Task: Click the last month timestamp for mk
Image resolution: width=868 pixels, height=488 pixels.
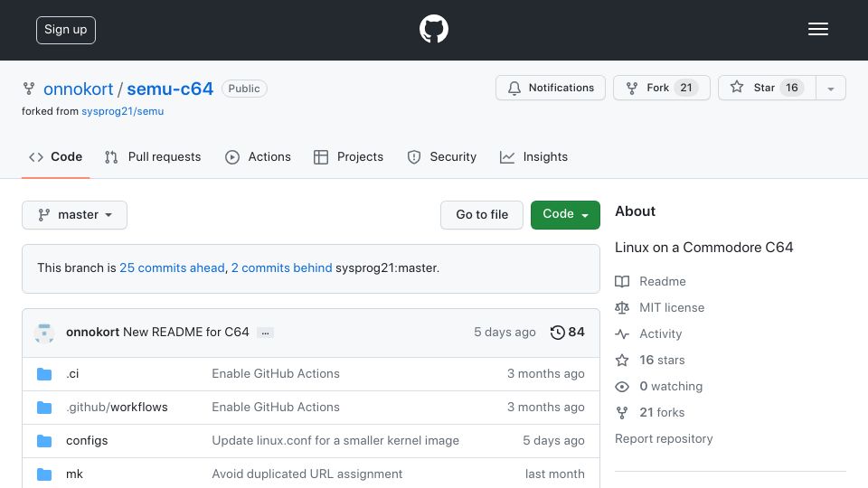Action: 554,474
